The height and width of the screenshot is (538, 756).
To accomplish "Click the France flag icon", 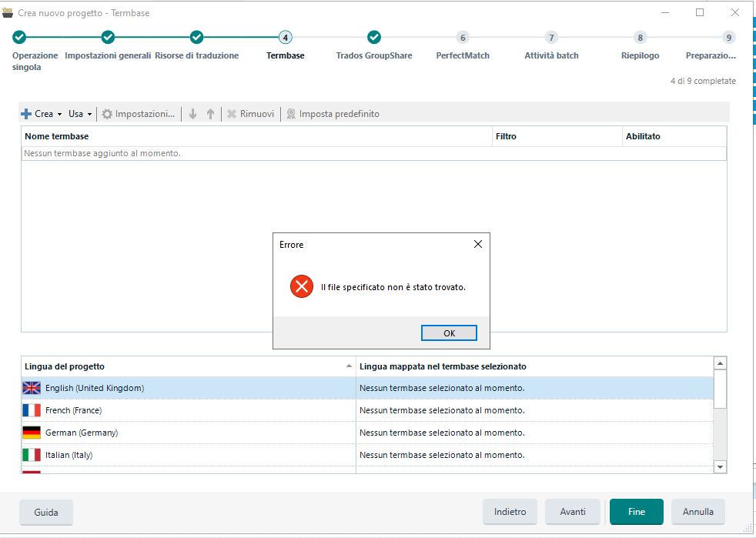I will pos(32,410).
